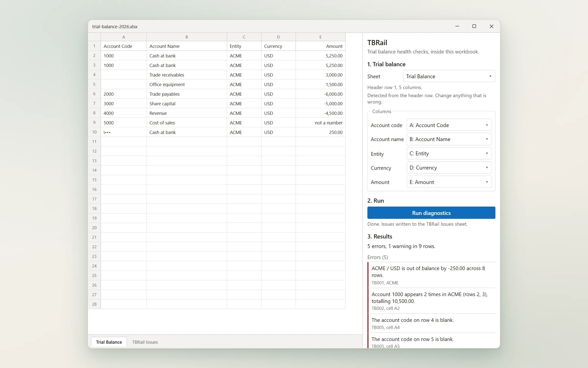Click the '3,000.00' amount cell
Image resolution: width=588 pixels, height=368 pixels.
320,75
